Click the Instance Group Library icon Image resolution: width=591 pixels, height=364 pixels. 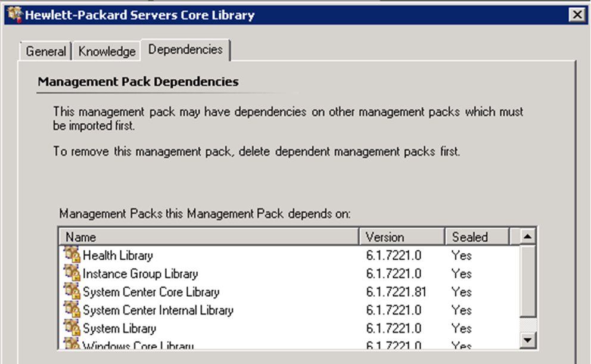(72, 273)
